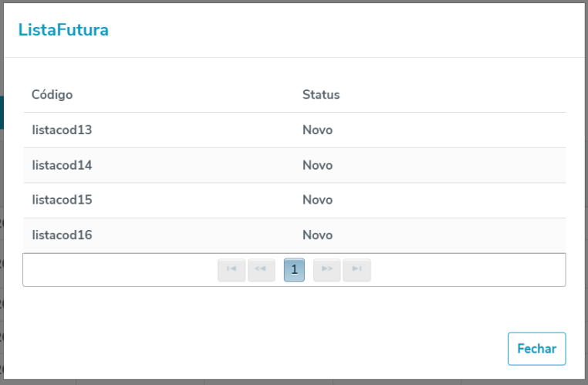Close the dialog with the Fechar button
Image resolution: width=588 pixels, height=385 pixels.
coord(536,349)
